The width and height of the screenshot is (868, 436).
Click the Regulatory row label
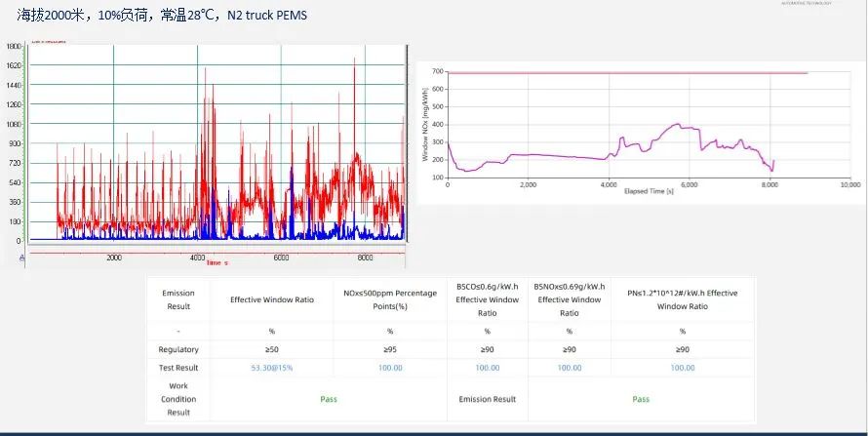178,348
